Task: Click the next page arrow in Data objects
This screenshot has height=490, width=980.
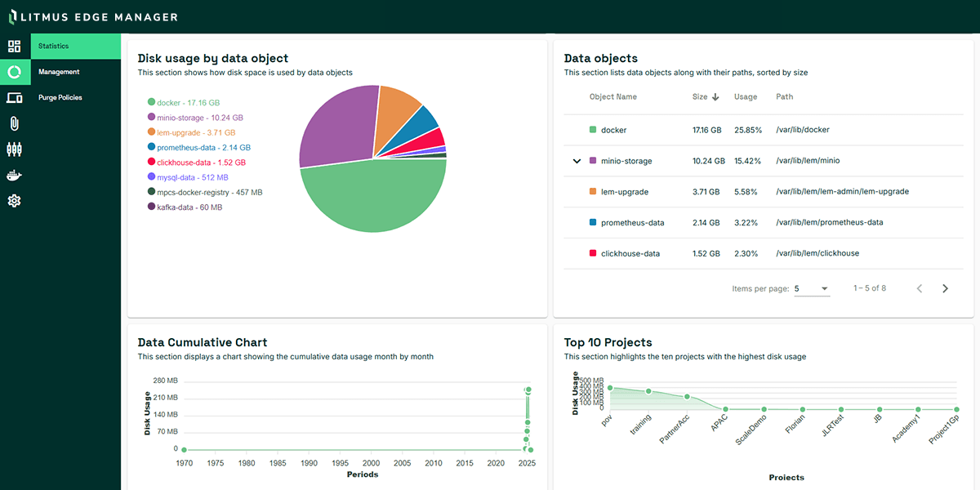Action: [x=945, y=288]
